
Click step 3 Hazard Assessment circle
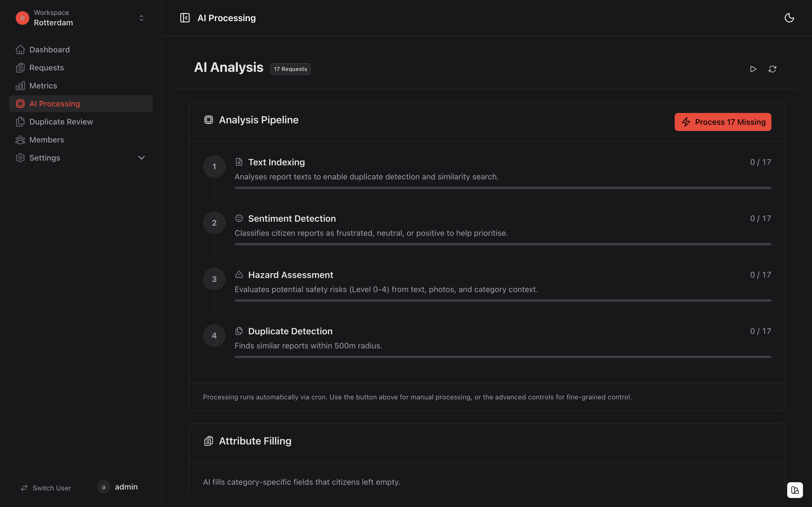(214, 279)
